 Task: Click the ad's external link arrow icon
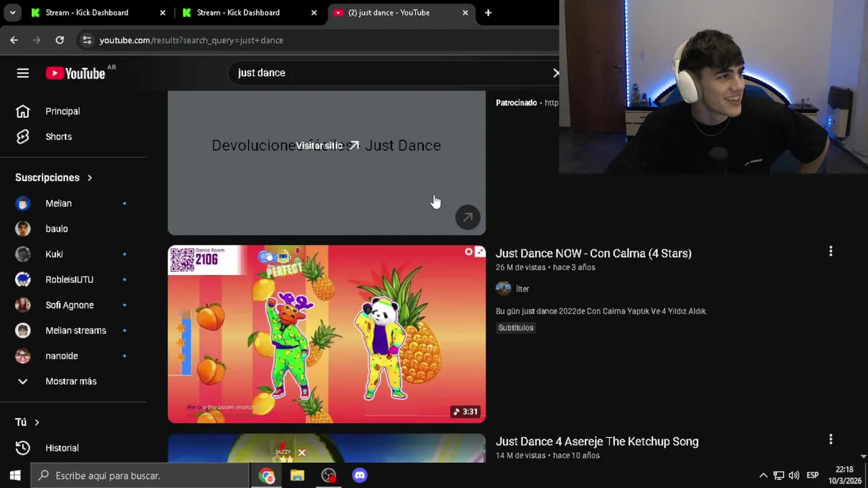coord(468,218)
